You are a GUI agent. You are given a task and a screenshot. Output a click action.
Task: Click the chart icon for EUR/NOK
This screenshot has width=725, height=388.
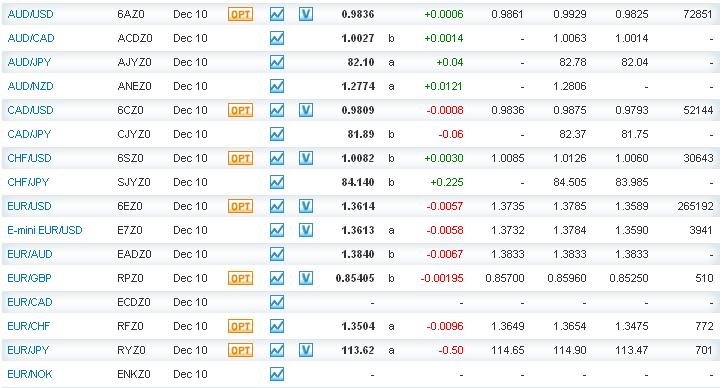[276, 374]
